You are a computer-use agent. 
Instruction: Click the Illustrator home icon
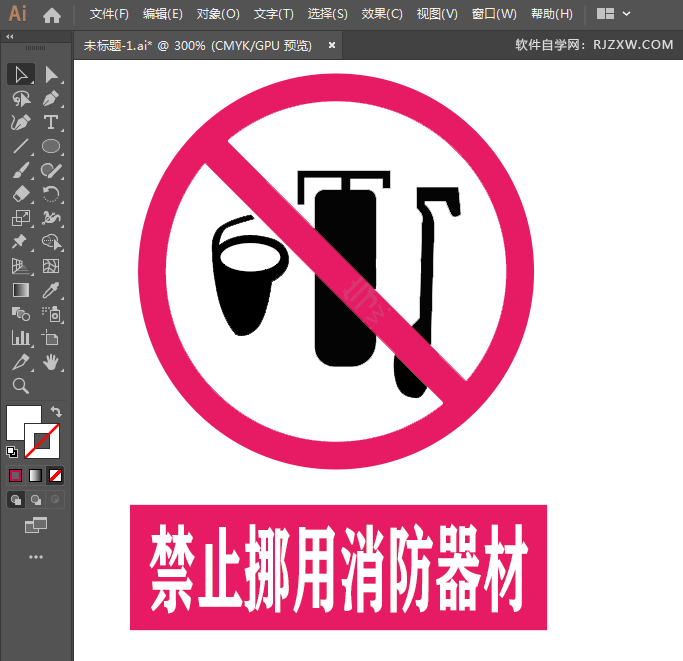point(52,15)
